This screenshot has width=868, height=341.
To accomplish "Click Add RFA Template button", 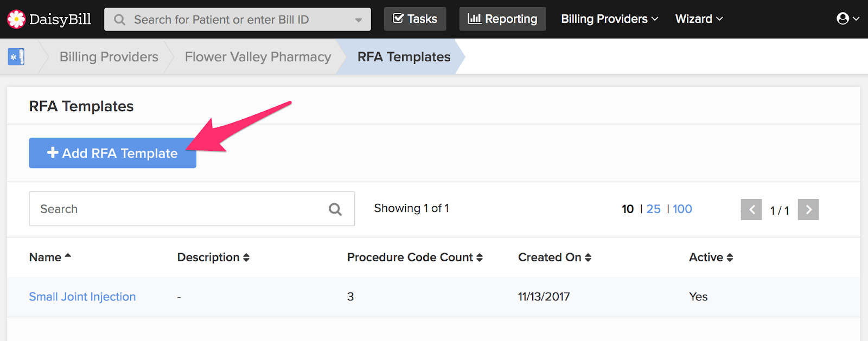I will (x=112, y=153).
